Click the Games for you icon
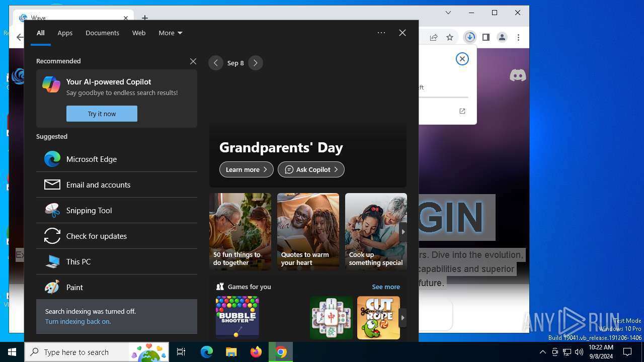This screenshot has width=644, height=362. pos(220,287)
